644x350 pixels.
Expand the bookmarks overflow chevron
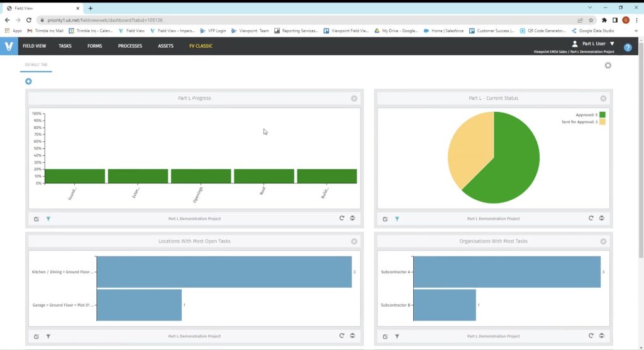coord(636,30)
